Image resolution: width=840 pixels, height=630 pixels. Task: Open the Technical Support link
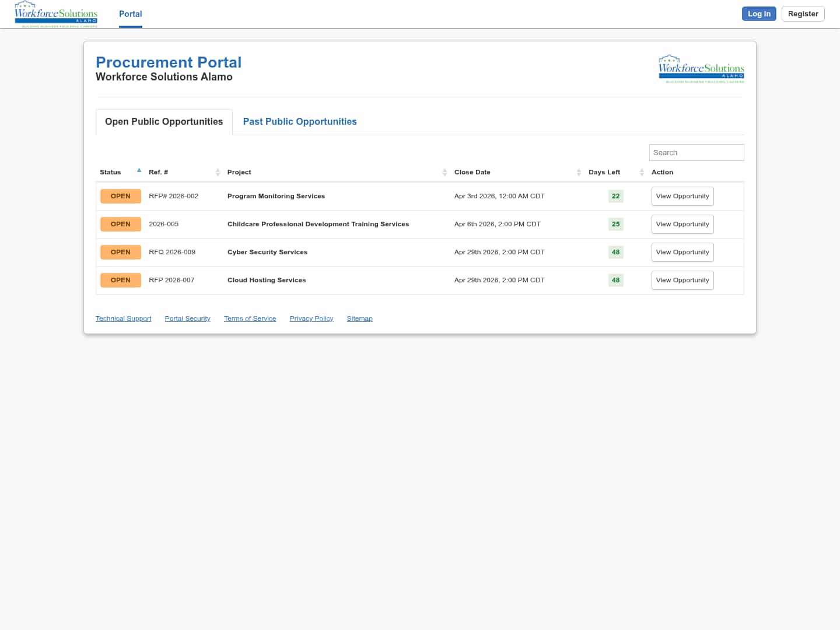[123, 318]
